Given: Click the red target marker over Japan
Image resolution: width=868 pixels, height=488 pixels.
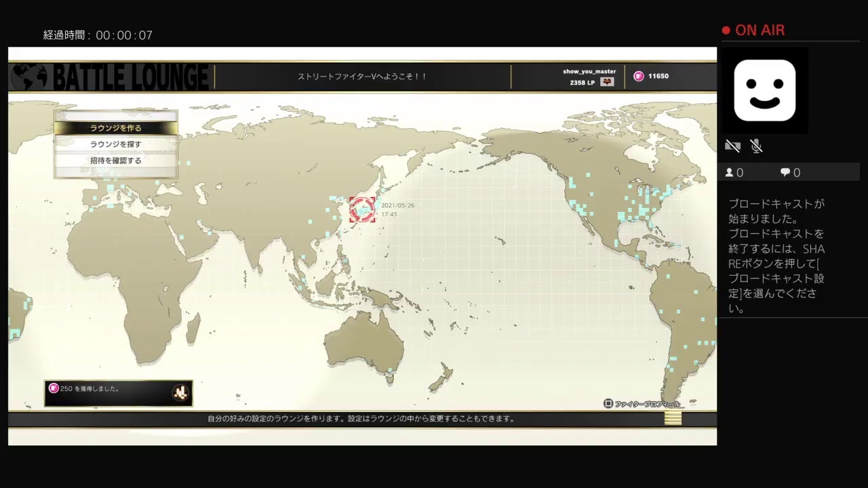Looking at the screenshot, I should tap(362, 209).
